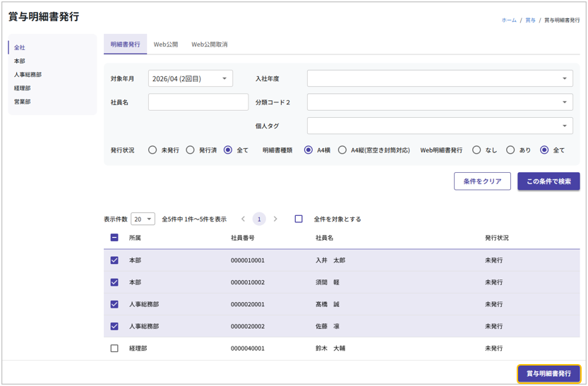Image resolution: width=588 pixels, height=386 pixels.
Task: Toggle the header select-all checkbox
Action: tap(114, 238)
